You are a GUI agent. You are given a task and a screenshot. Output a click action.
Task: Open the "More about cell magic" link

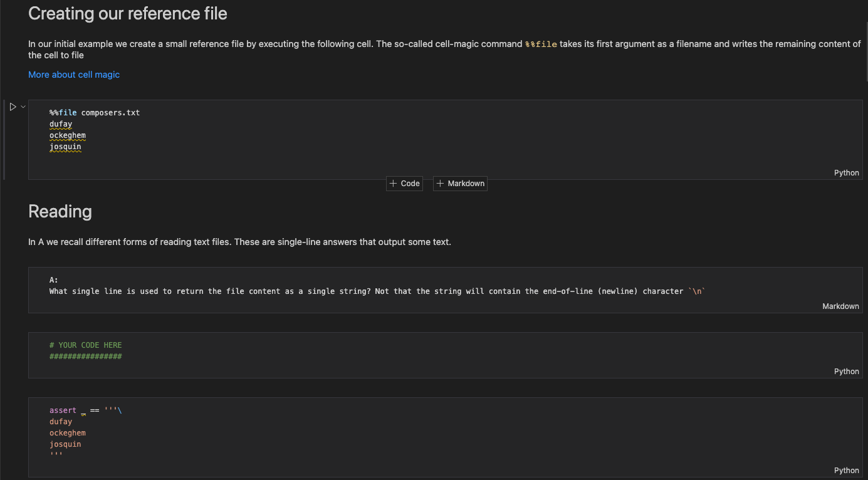click(73, 74)
